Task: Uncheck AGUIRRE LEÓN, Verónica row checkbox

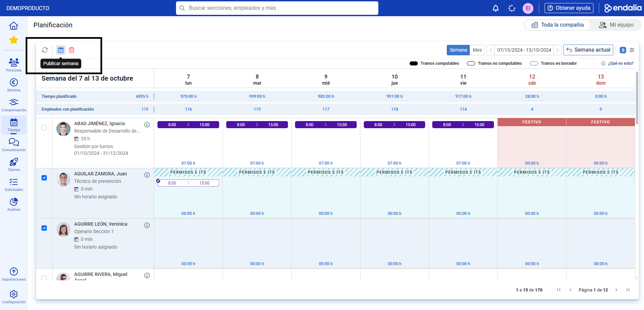Action: 44,228
